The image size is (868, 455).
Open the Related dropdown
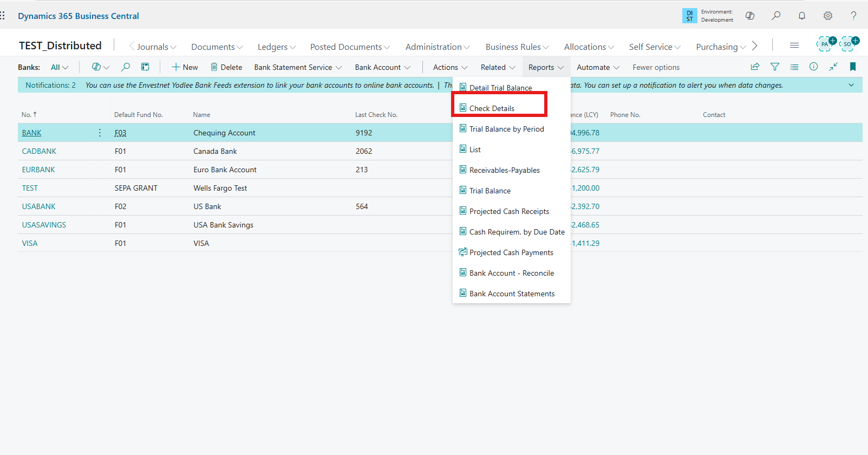[498, 67]
